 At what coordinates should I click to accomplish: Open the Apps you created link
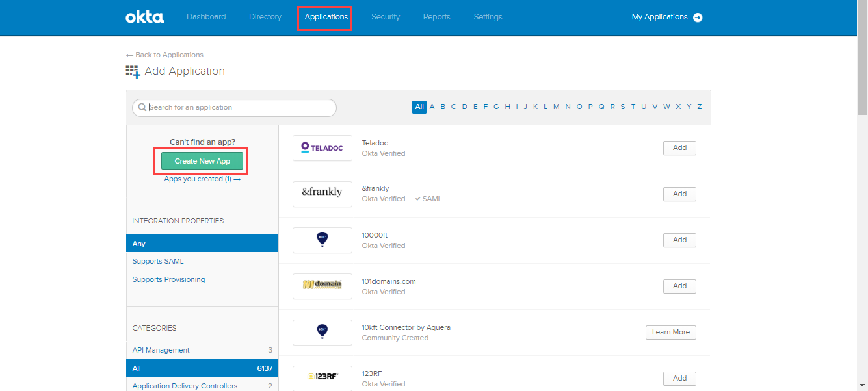pyautogui.click(x=202, y=179)
